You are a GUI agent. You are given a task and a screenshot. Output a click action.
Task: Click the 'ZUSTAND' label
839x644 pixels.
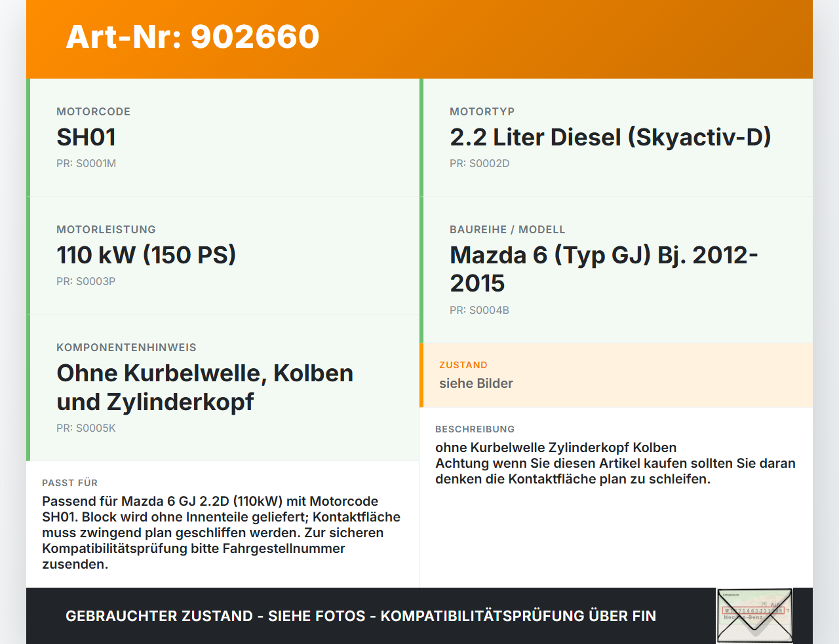click(x=463, y=365)
